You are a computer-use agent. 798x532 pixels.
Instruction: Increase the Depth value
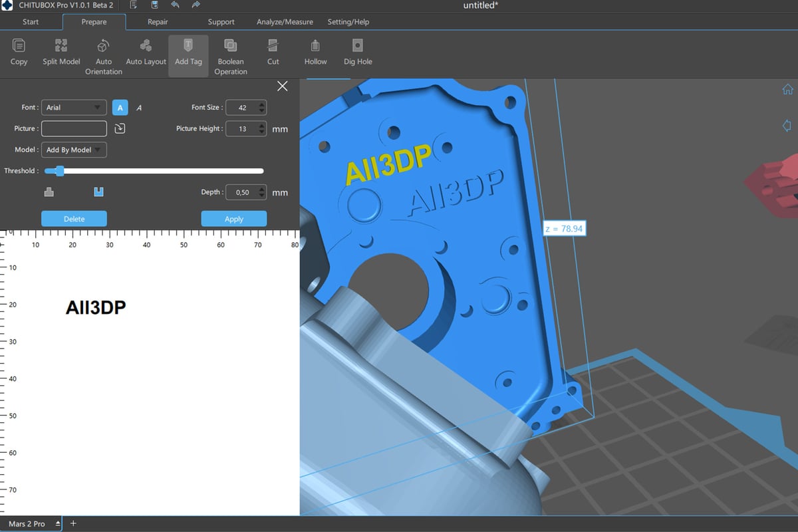[262, 189]
